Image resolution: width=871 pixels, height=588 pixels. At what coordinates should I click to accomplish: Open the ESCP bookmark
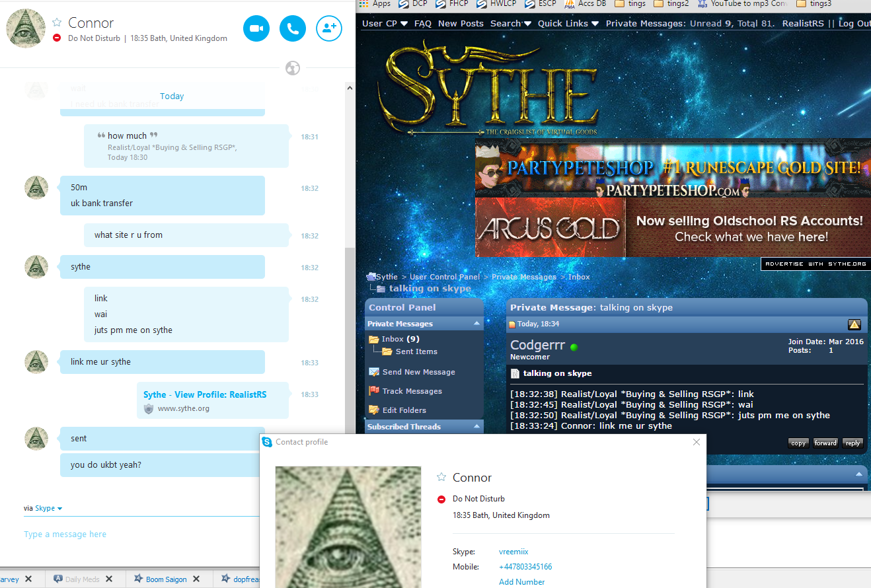pyautogui.click(x=539, y=3)
